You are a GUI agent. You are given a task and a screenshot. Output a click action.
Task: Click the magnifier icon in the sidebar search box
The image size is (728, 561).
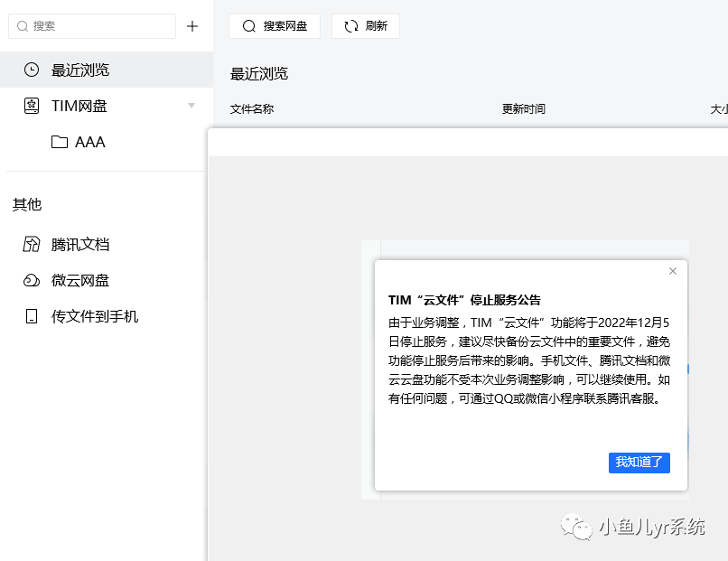pyautogui.click(x=23, y=26)
